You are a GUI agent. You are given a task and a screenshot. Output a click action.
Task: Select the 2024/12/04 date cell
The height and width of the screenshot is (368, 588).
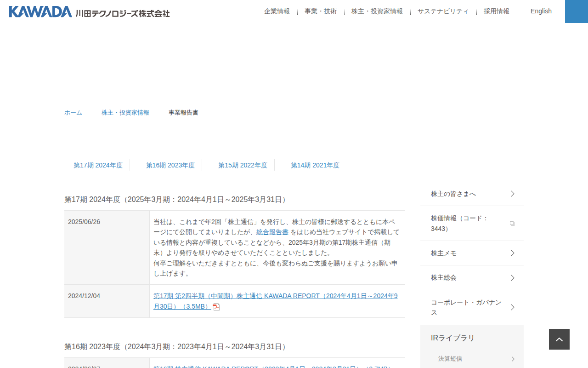click(x=107, y=301)
